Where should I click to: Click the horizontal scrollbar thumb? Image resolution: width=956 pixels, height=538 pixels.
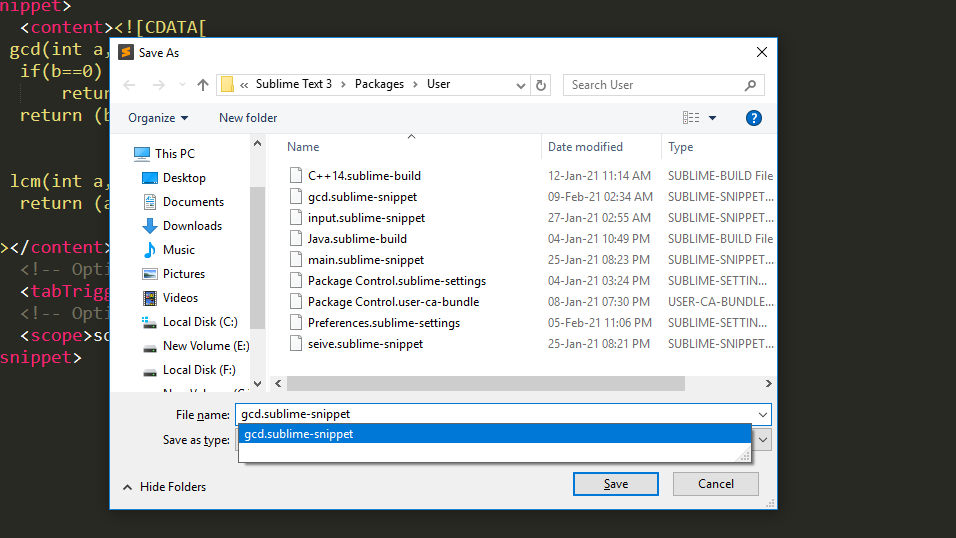[486, 384]
